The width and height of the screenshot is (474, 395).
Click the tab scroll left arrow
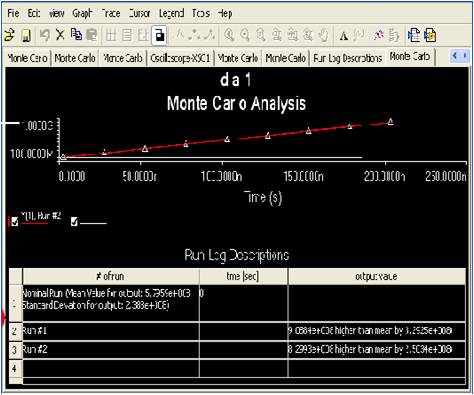coord(454,56)
